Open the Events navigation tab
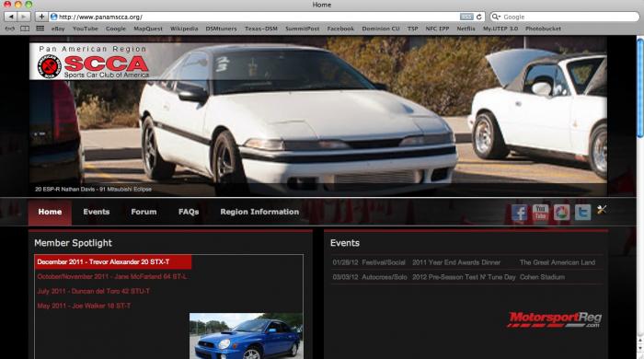Viewport: 644px width, 359px height. [x=96, y=212]
